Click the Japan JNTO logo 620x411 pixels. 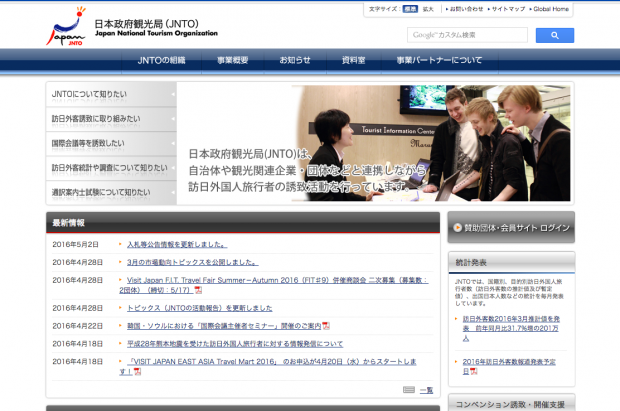coord(64,27)
